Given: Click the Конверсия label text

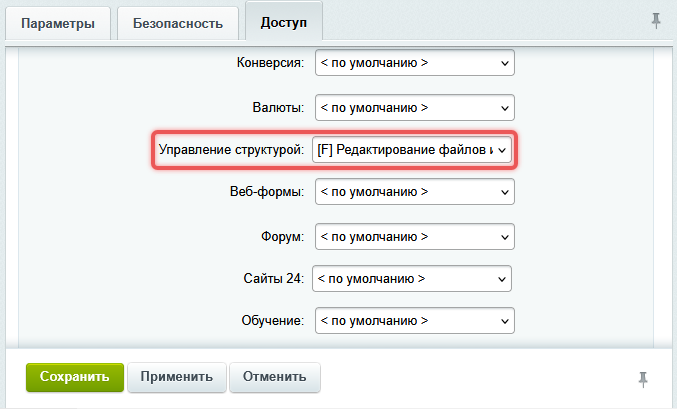Looking at the screenshot, I should (268, 64).
